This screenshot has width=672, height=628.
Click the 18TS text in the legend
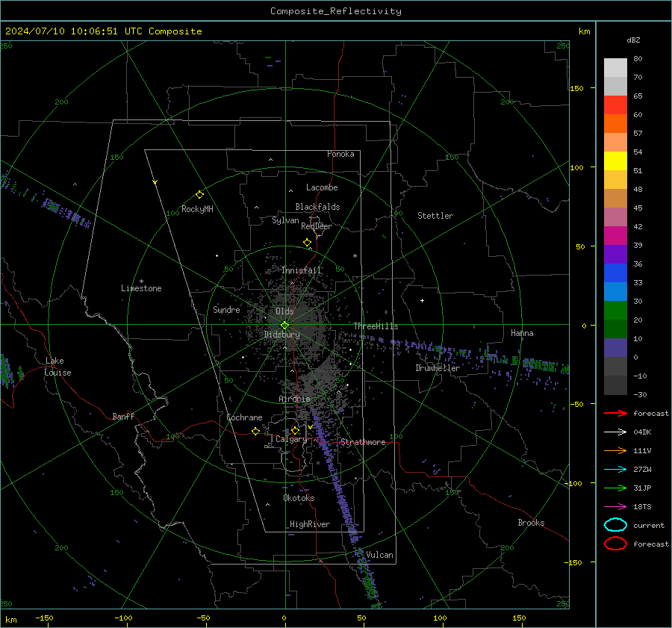point(642,507)
